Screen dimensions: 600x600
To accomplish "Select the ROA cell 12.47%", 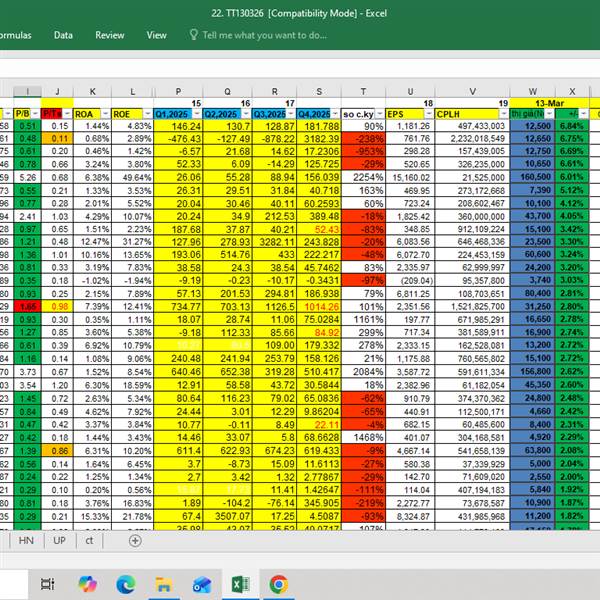I will click(x=93, y=242).
